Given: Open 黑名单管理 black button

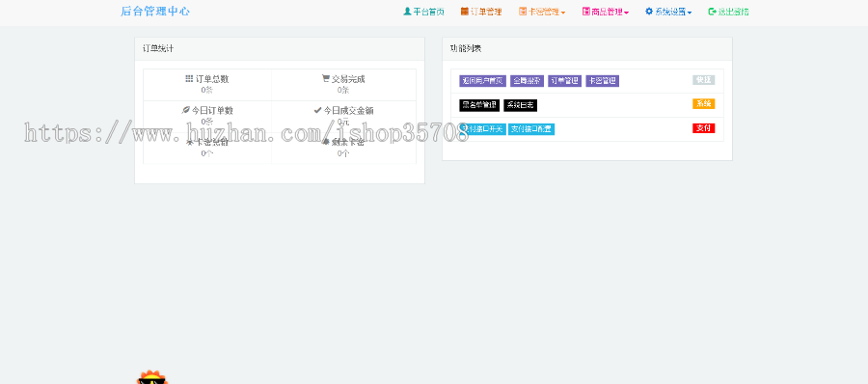Looking at the screenshot, I should coord(479,105).
